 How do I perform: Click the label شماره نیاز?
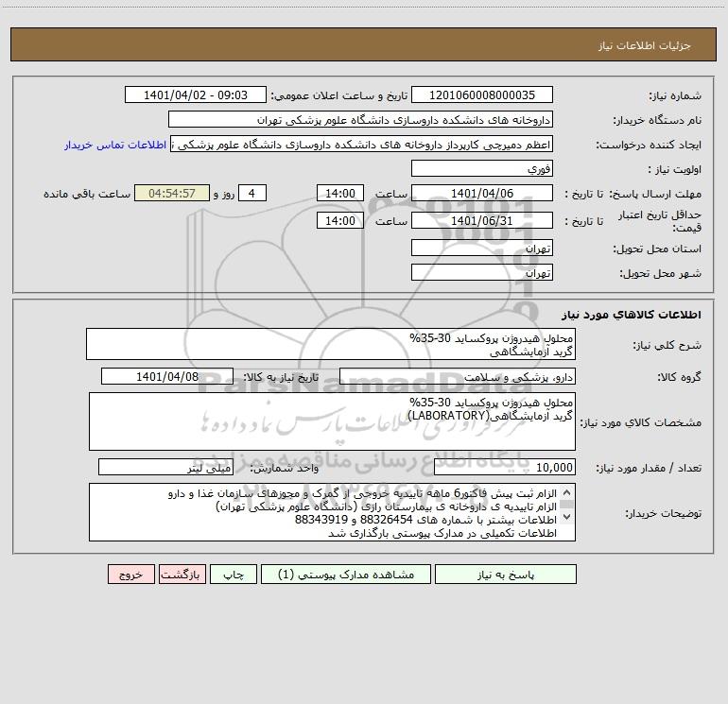[675, 95]
